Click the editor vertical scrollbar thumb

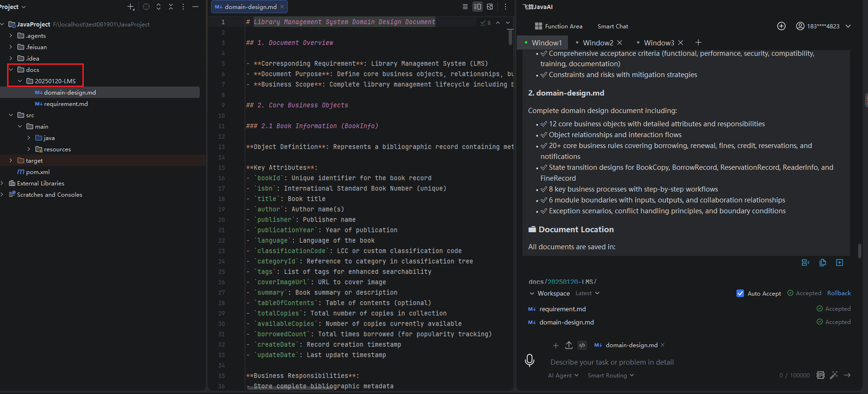click(510, 37)
